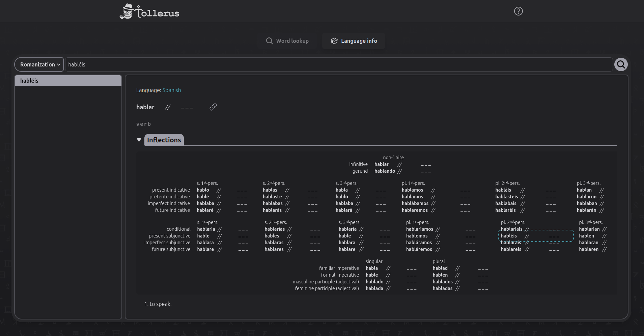Open the Romanization dropdown
This screenshot has width=644, height=336.
click(39, 64)
